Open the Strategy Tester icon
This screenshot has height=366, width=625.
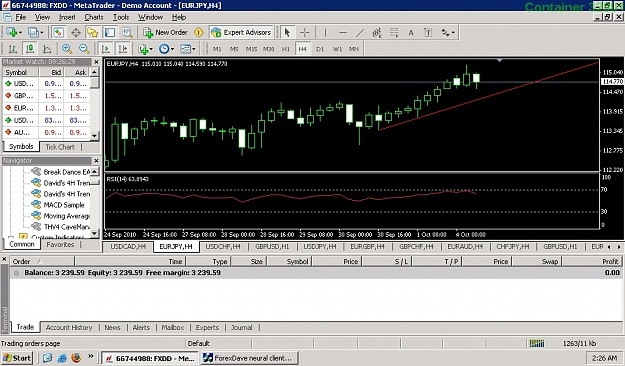coord(127,32)
